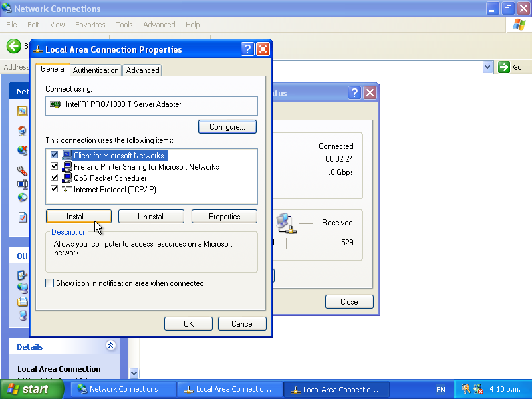Click the Client for Microsoft Networks icon
532x399 pixels.
point(67,155)
